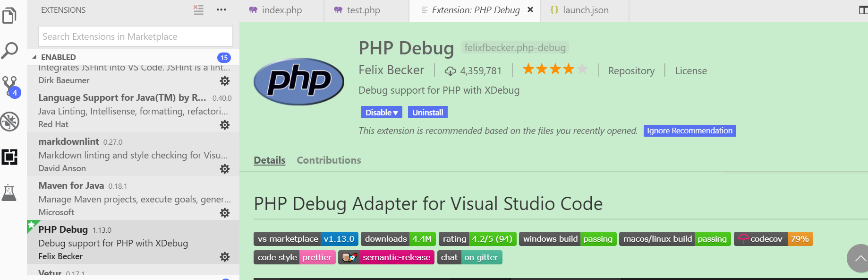Open the Test beaker view icon
This screenshot has width=868, height=280.
point(9,192)
